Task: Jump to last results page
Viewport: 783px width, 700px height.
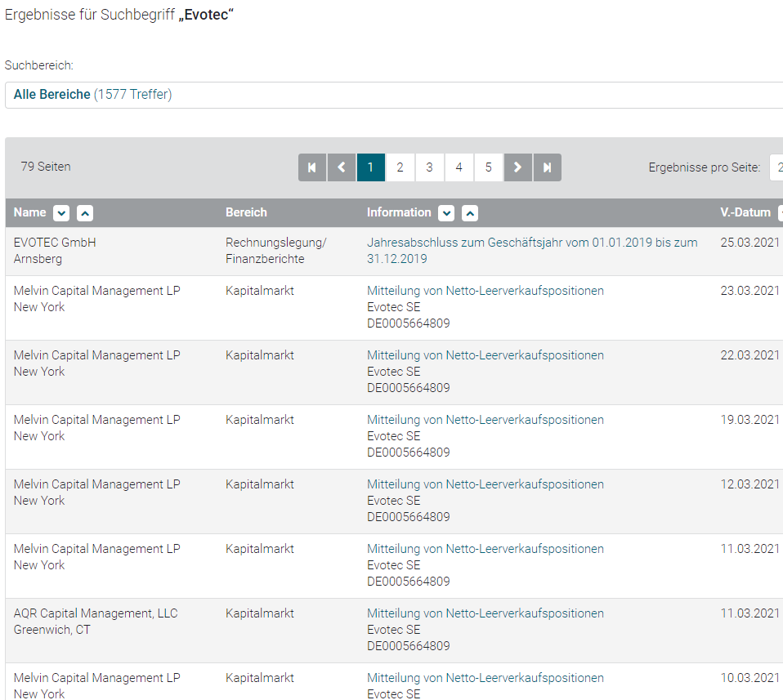Action: [x=547, y=167]
